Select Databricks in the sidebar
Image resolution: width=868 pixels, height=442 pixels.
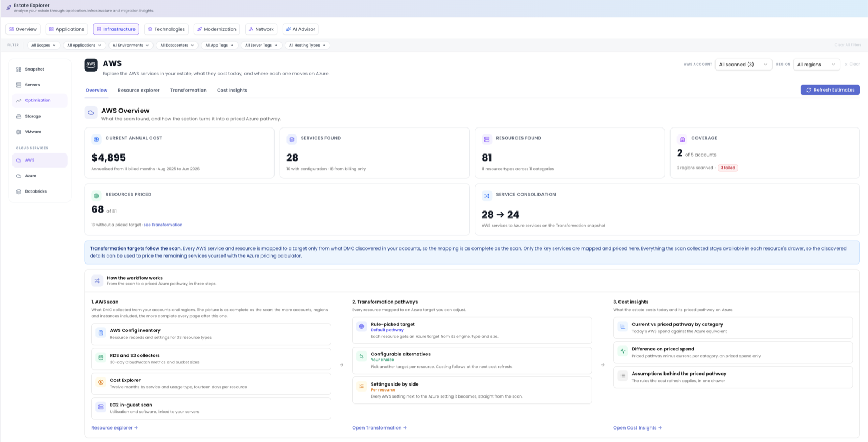40,191
